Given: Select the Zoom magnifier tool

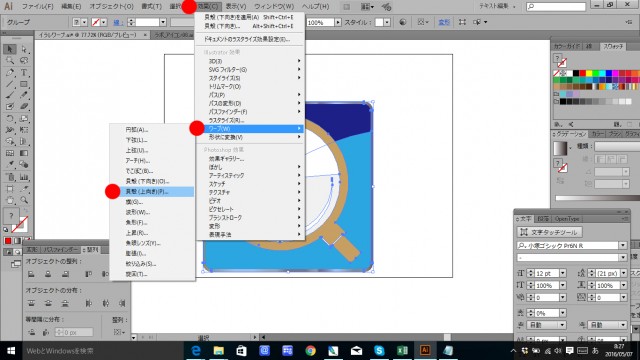Looking at the screenshot, I should click(24, 200).
